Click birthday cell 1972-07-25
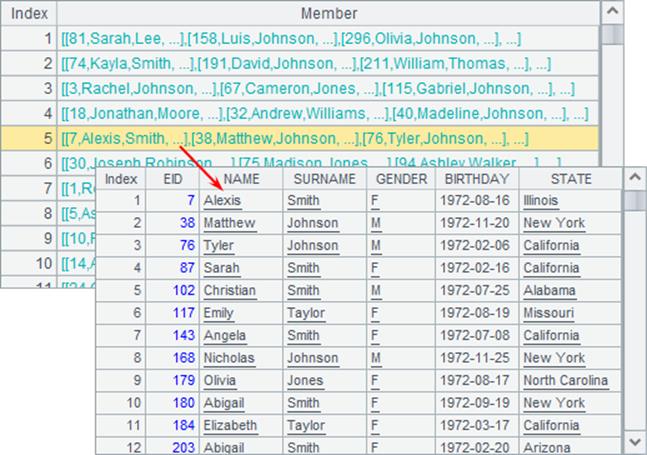The height and width of the screenshot is (455, 647). (x=475, y=290)
